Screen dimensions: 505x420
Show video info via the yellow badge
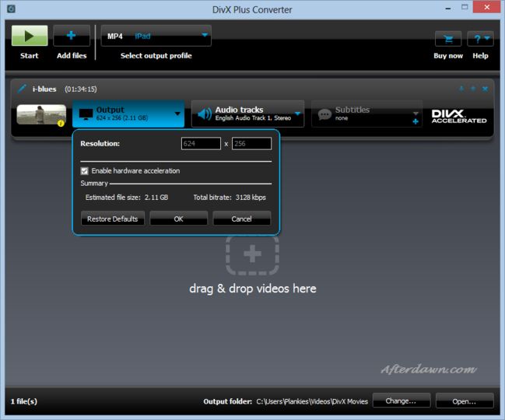click(x=61, y=123)
